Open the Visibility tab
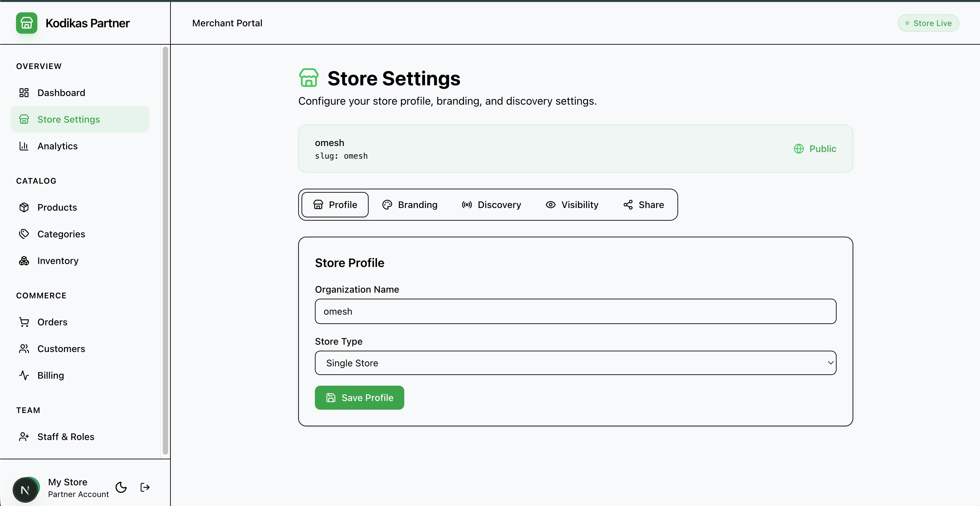This screenshot has height=506, width=980. tap(572, 205)
